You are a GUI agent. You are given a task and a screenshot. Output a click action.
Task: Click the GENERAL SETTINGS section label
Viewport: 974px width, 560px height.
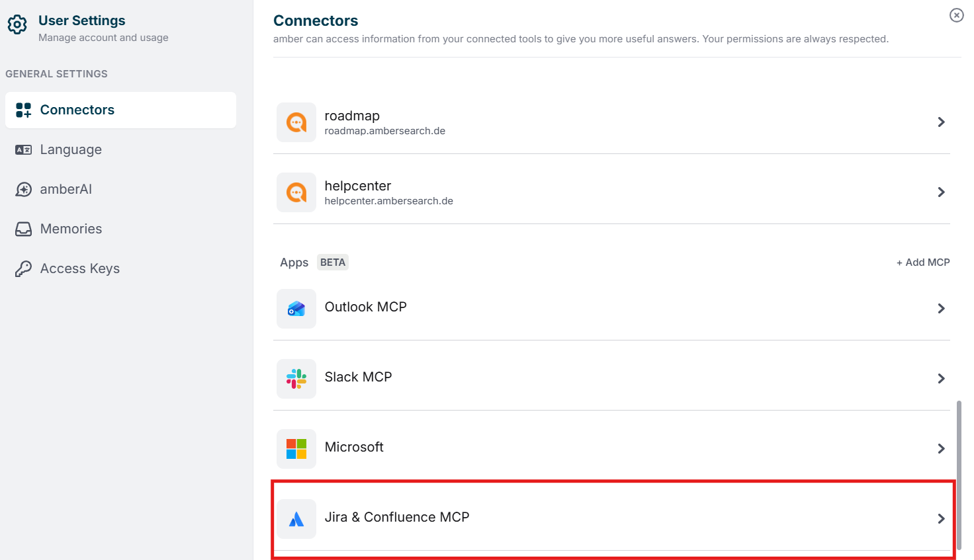coord(56,74)
